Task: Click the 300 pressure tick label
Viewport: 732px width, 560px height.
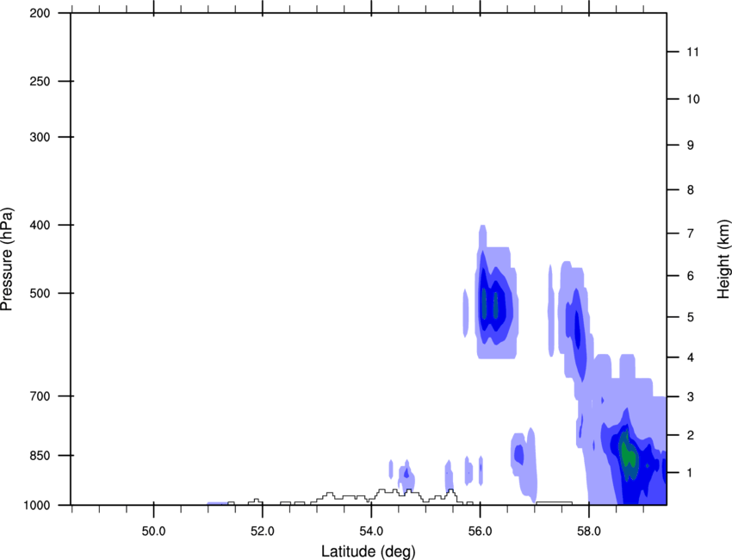Action: point(40,137)
